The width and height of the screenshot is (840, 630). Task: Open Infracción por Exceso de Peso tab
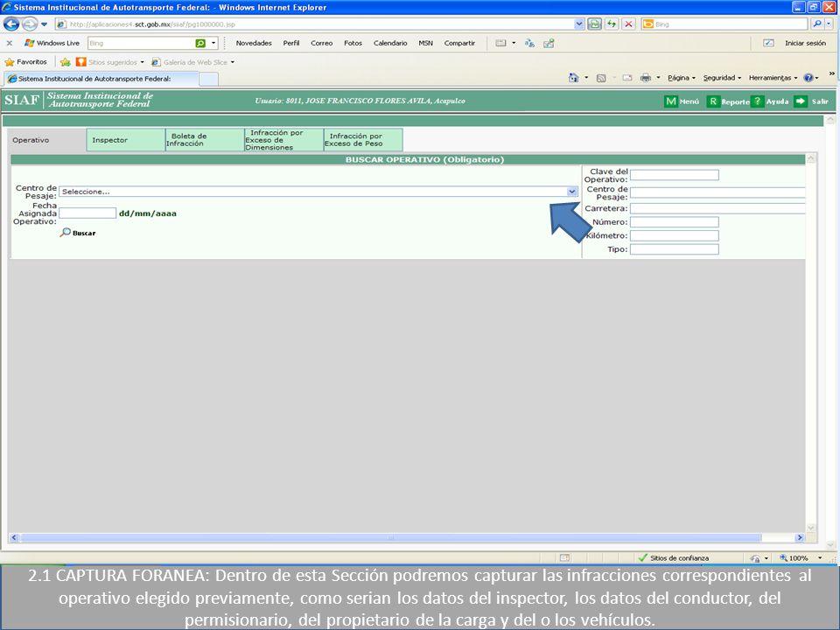(363, 140)
